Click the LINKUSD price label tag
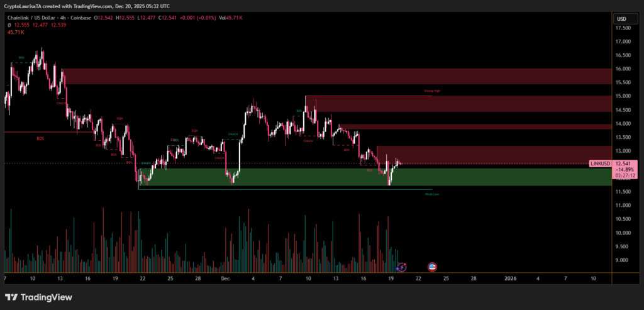Screen dimensions: 644x310 click(601, 163)
